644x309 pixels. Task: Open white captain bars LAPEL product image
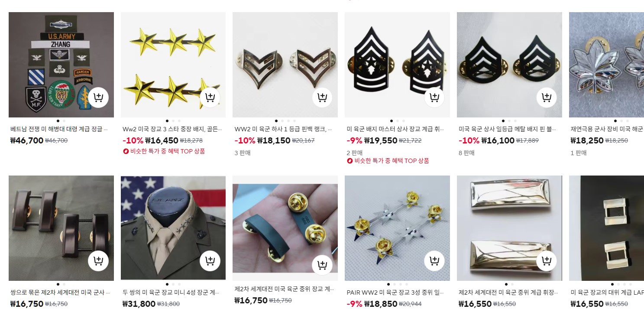pos(606,228)
